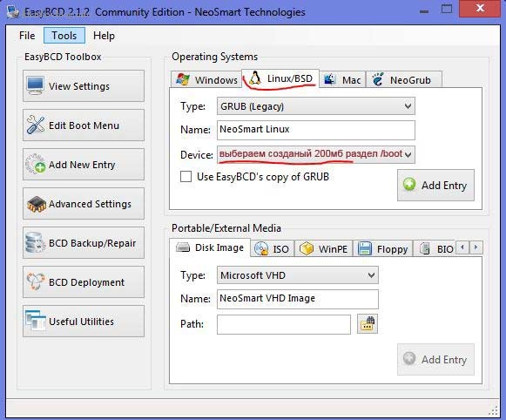This screenshot has width=506, height=420.
Task: Open Advanced Settings chip icon
Action: (x=37, y=204)
